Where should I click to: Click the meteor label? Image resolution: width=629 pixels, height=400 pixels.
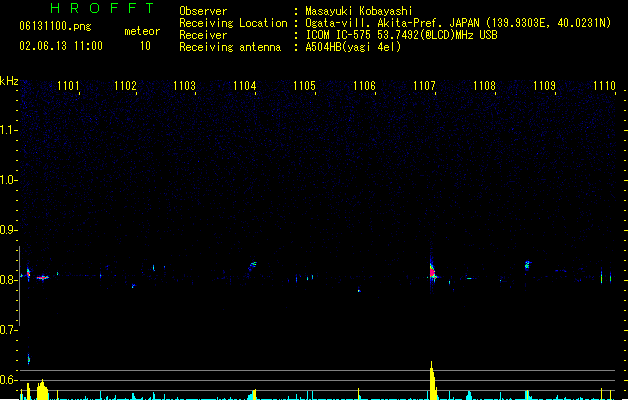[142, 31]
